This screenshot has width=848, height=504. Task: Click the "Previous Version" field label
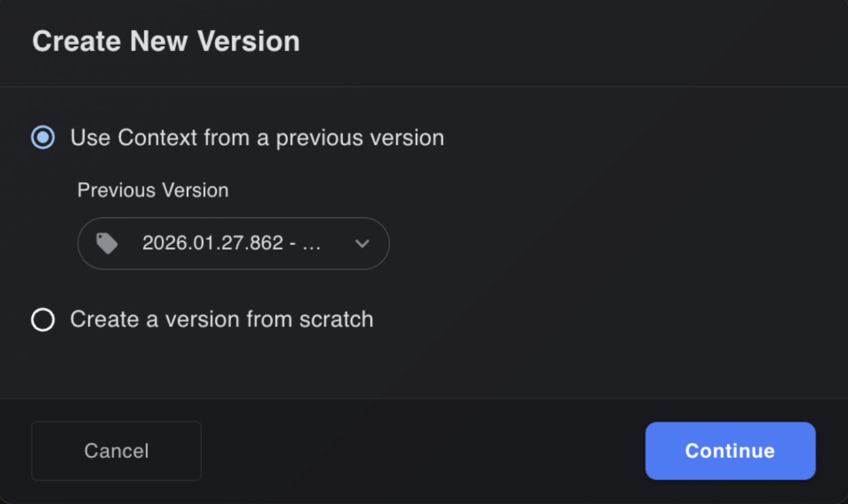click(x=153, y=190)
